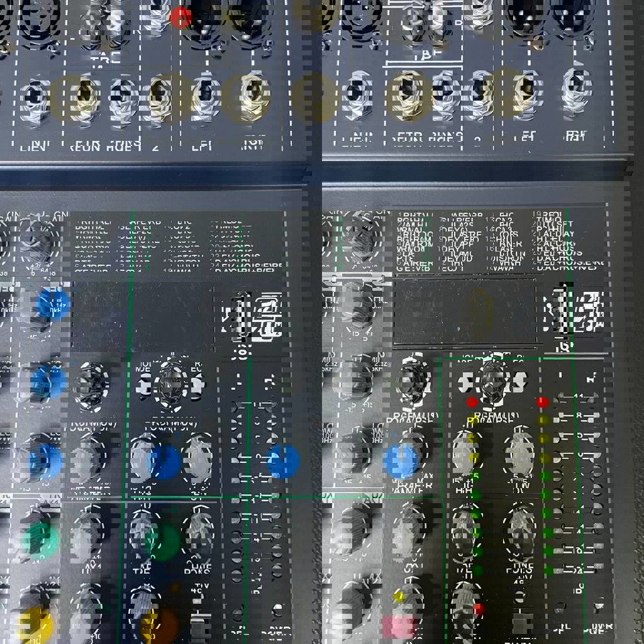This screenshot has height=644, width=644.
Task: Click the red LED beside the 48V switch
Action: point(479,609)
